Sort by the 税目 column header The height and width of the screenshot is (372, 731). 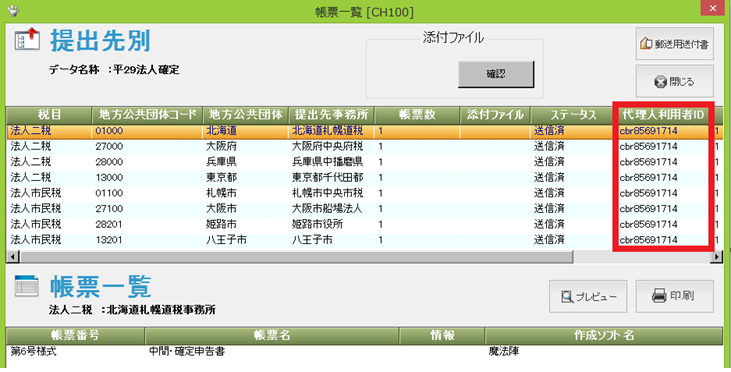pyautogui.click(x=48, y=115)
